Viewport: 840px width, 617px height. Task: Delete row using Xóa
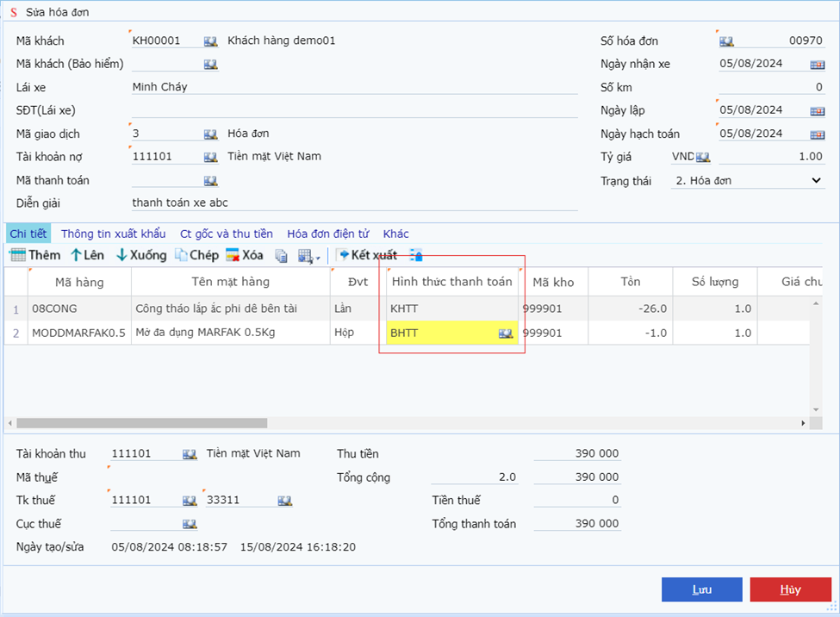(x=244, y=255)
